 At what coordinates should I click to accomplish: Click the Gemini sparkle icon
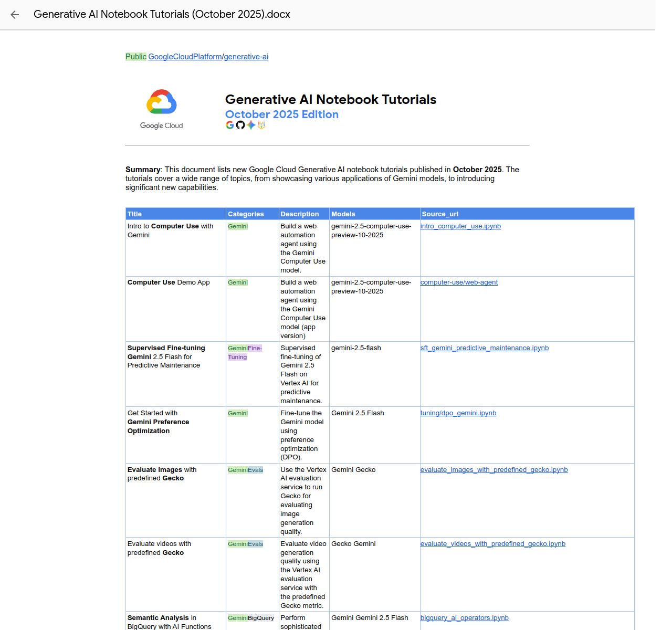[x=251, y=125]
